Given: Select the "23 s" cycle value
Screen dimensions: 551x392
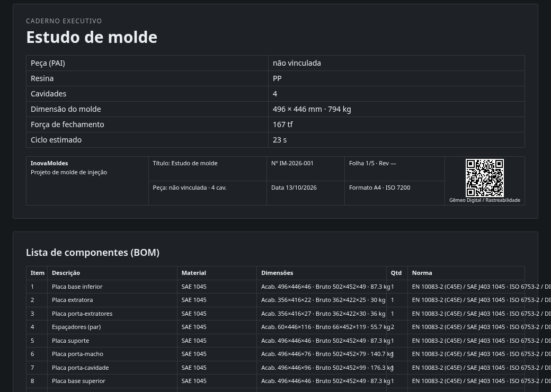Looking at the screenshot, I should click(x=280, y=140).
